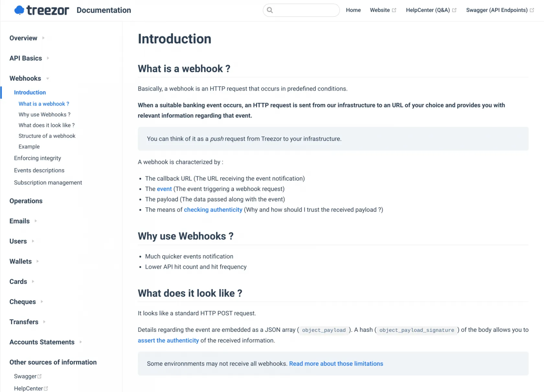Click external link icon next to sidebar HelpCenter
This screenshot has height=392, width=544.
46,388
